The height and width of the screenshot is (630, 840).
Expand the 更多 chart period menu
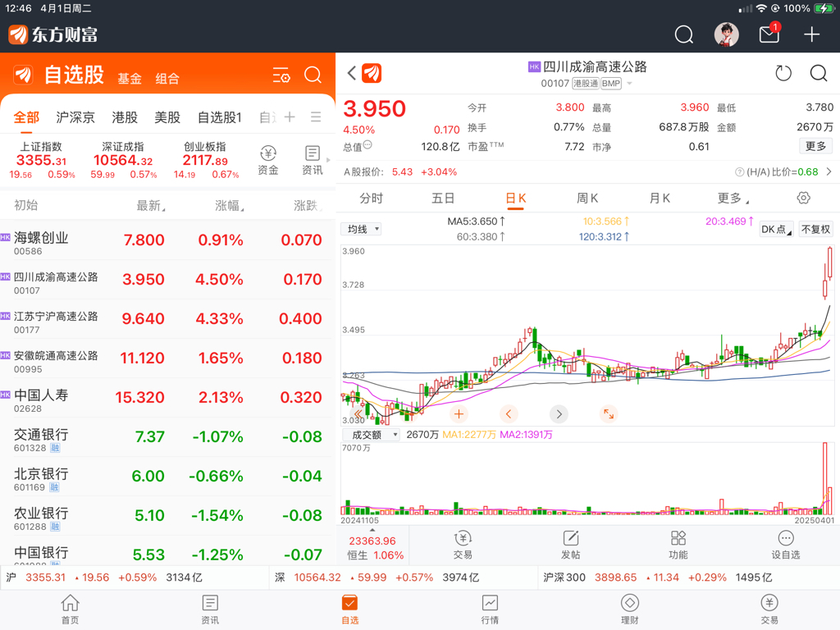coord(733,199)
